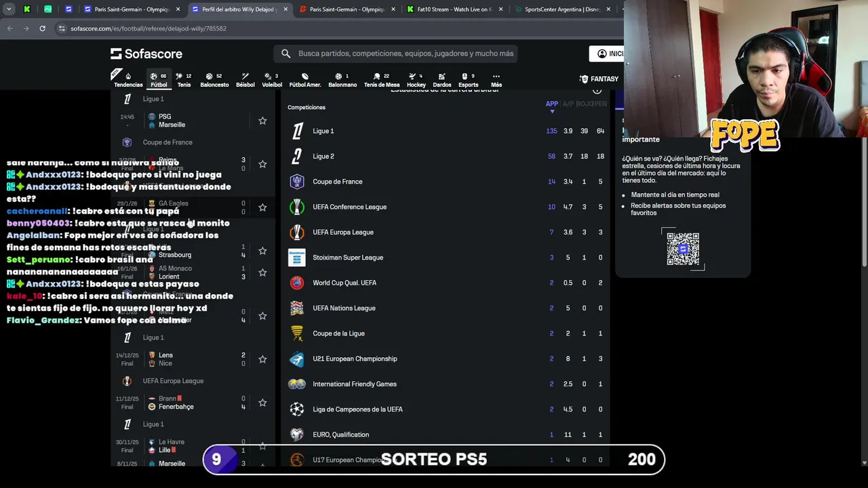Click the search magnifier icon
Image resolution: width=868 pixels, height=488 pixels.
(285, 54)
